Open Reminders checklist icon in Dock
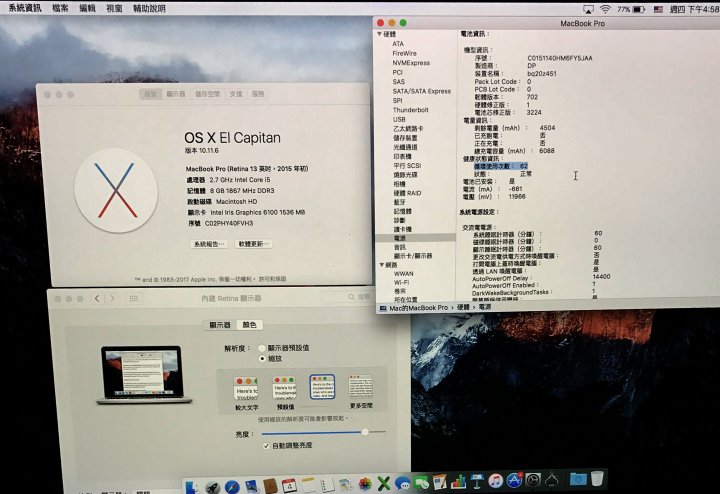Viewport: 720px width, 494px height. 327,485
